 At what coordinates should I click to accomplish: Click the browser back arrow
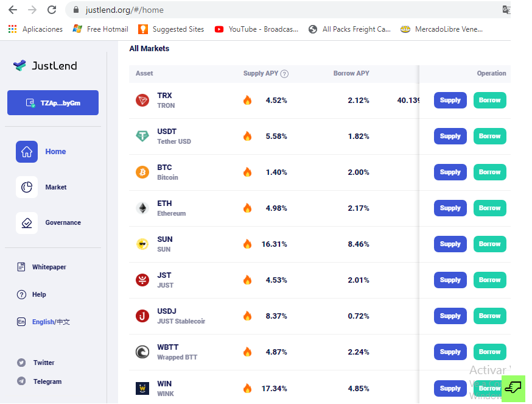pyautogui.click(x=13, y=10)
